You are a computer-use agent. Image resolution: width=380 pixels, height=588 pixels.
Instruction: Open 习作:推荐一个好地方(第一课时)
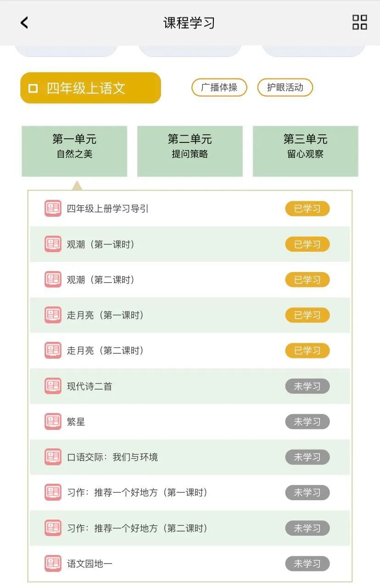(190, 492)
